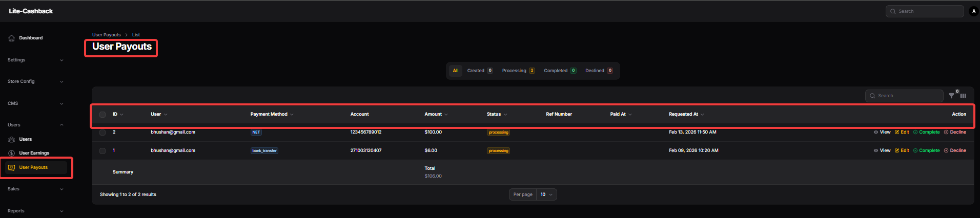This screenshot has width=980, height=218.
Task: Click the table filter funnel icon
Action: 951,96
